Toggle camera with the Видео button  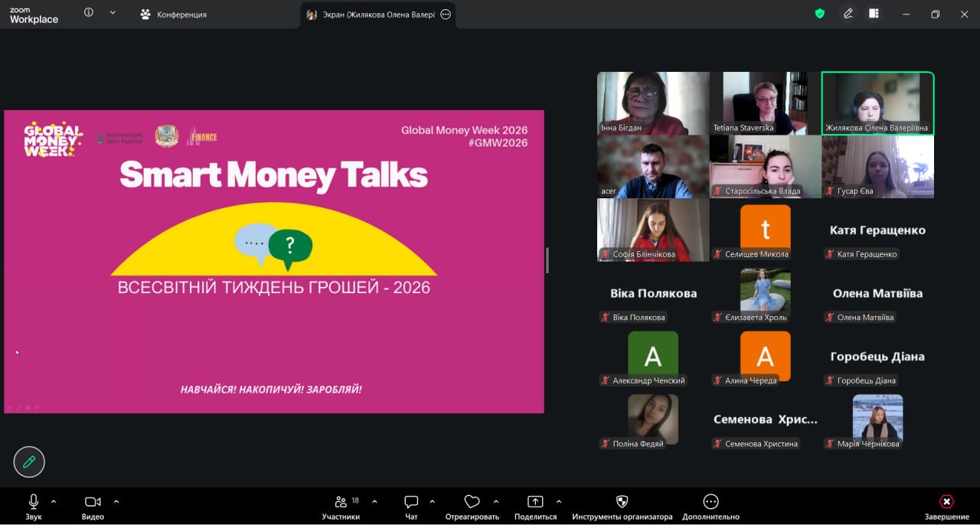93,507
